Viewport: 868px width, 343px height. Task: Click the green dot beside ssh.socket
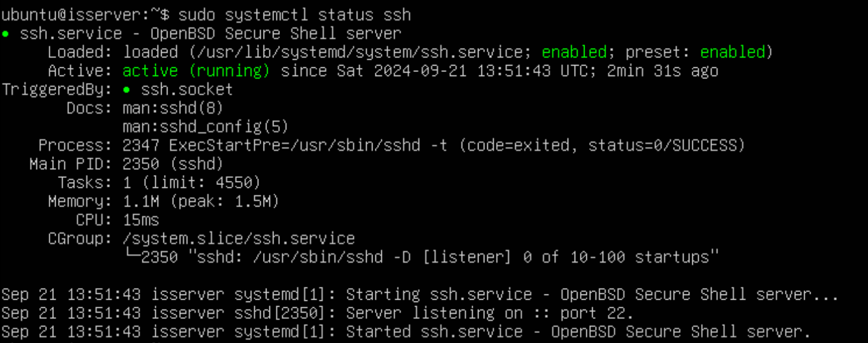[x=127, y=90]
